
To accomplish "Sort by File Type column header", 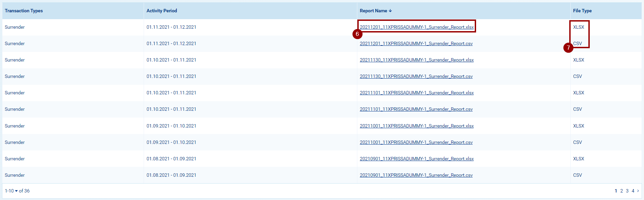I will pos(582,11).
